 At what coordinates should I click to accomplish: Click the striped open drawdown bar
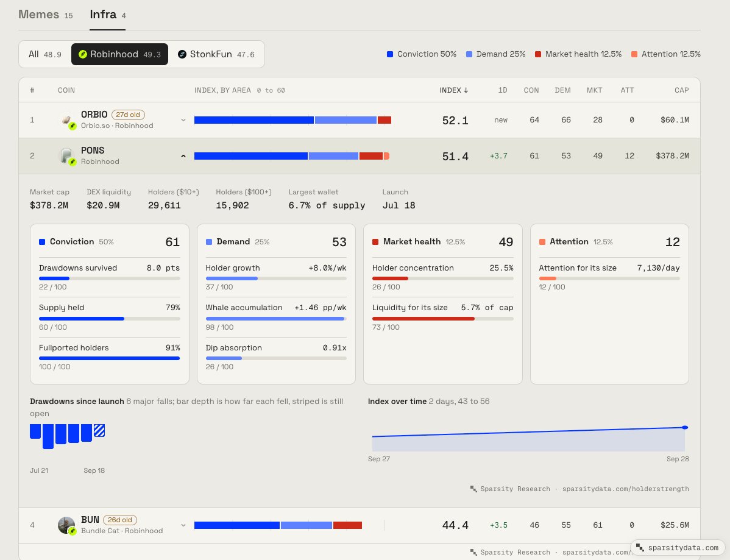pyautogui.click(x=99, y=430)
